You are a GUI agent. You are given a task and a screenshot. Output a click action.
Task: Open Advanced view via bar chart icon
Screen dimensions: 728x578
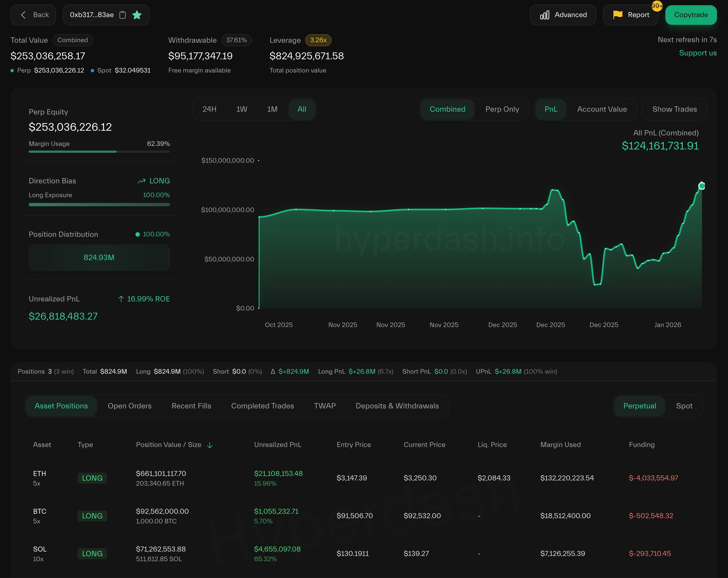pos(544,15)
